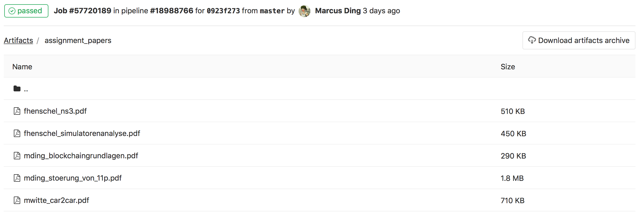The image size is (644, 213).
Task: Open fhenschel_ns3.pdf file
Action: coord(55,111)
